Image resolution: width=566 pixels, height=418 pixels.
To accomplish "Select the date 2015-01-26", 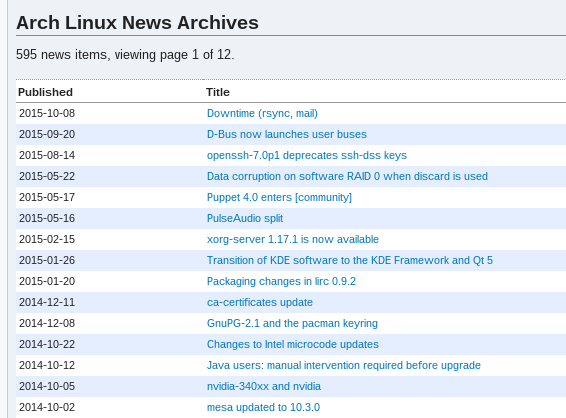I will click(47, 260).
